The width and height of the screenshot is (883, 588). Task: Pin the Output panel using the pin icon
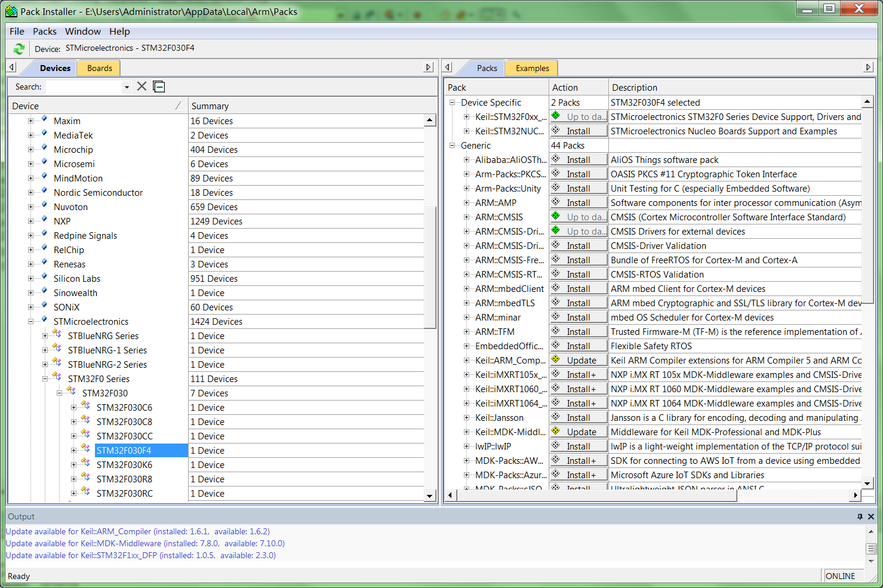(860, 516)
